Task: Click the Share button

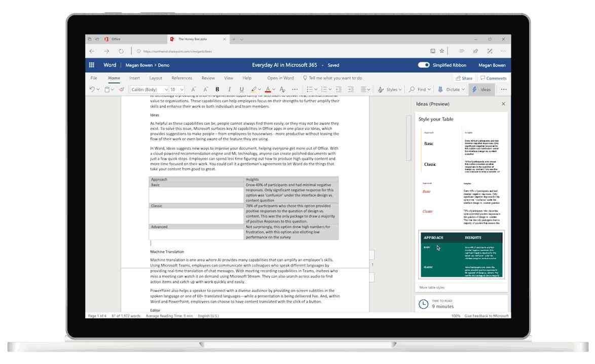Action: coord(464,78)
